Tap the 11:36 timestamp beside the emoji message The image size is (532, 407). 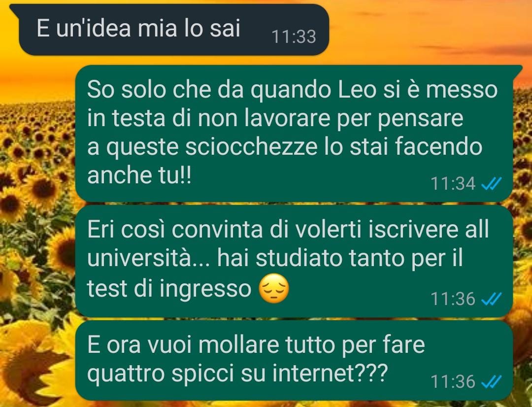point(453,299)
